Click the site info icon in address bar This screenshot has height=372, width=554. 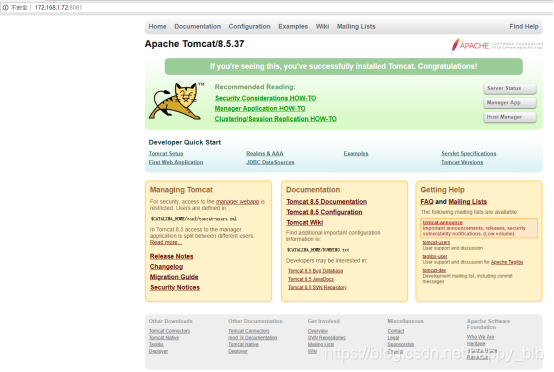coord(5,7)
